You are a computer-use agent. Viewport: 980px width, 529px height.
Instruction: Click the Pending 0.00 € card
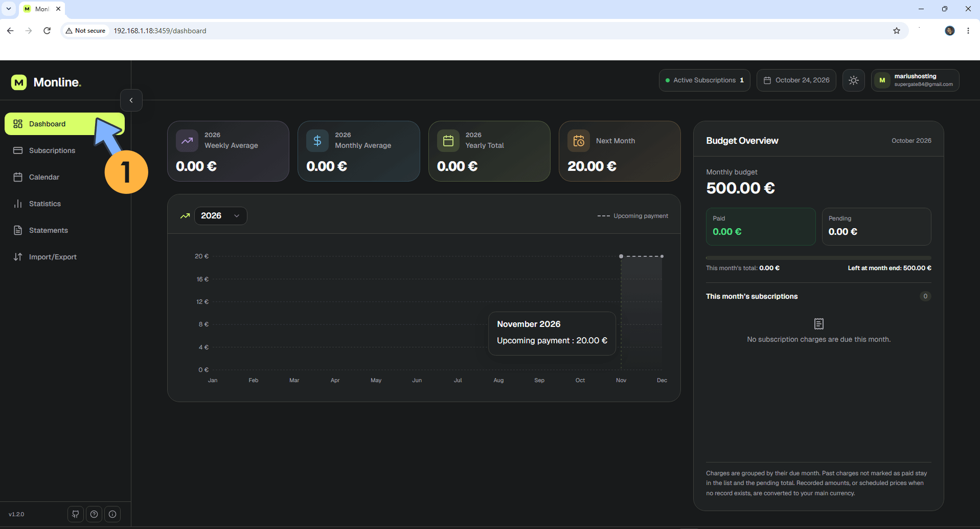tap(876, 227)
